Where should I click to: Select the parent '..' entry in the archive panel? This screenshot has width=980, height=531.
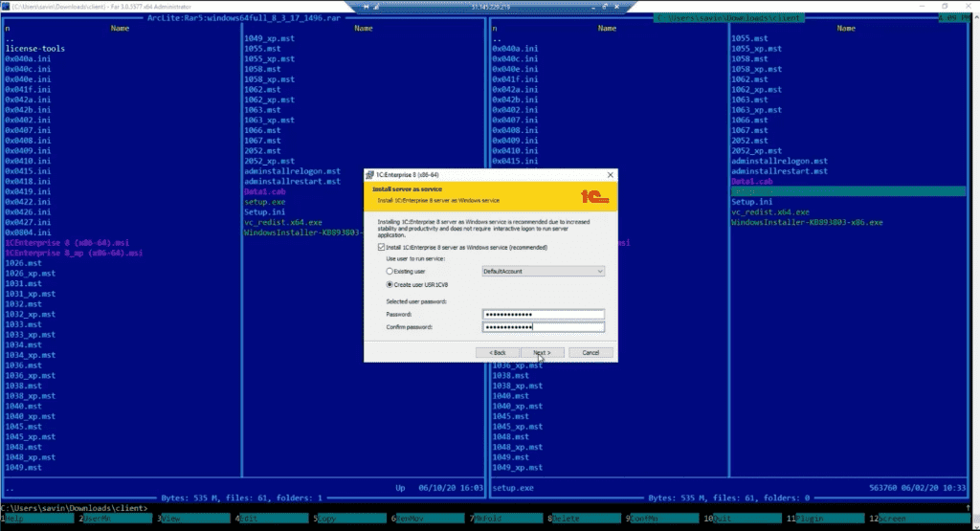pos(10,38)
